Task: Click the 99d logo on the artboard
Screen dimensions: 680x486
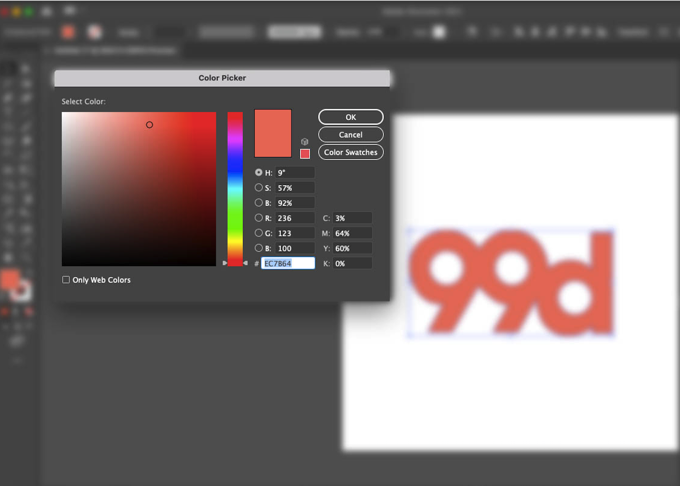Action: click(510, 283)
